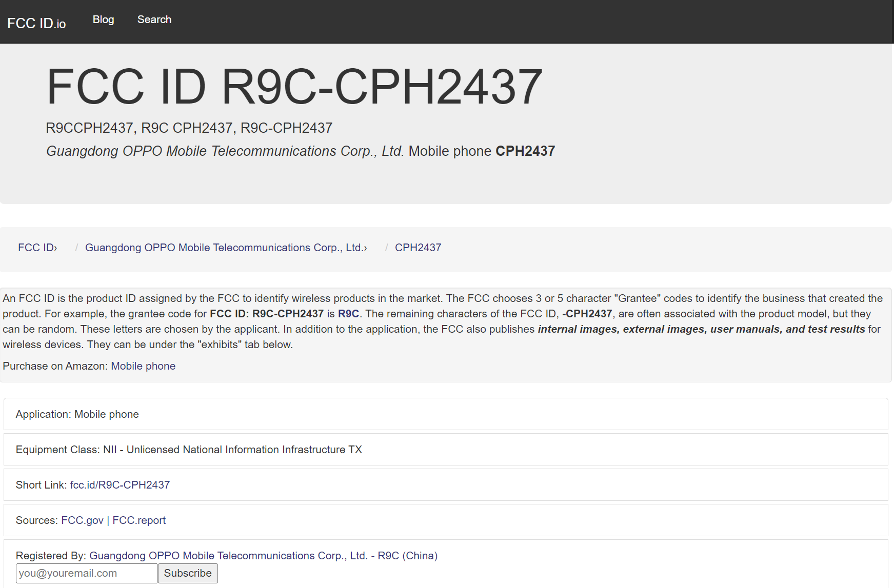Click the Equipment Class: NII row

(x=446, y=450)
